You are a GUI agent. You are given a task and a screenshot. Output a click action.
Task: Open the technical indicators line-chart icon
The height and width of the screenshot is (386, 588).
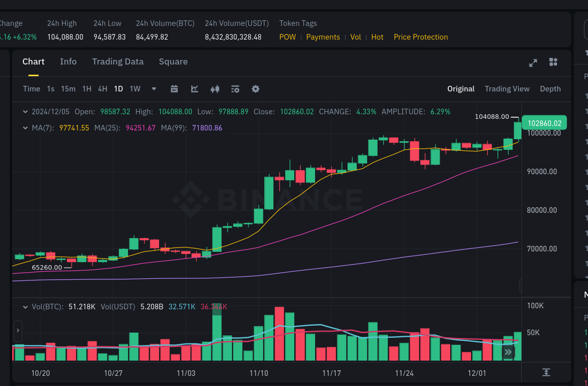point(195,89)
